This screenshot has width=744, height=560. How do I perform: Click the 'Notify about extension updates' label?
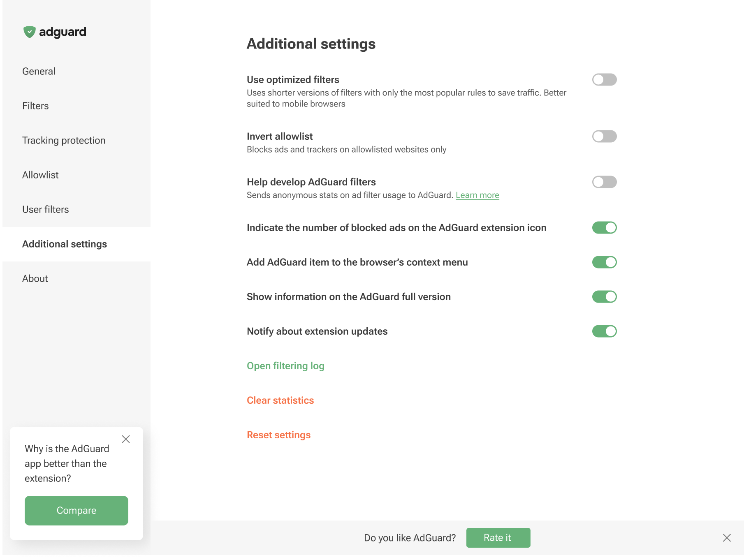317,331
